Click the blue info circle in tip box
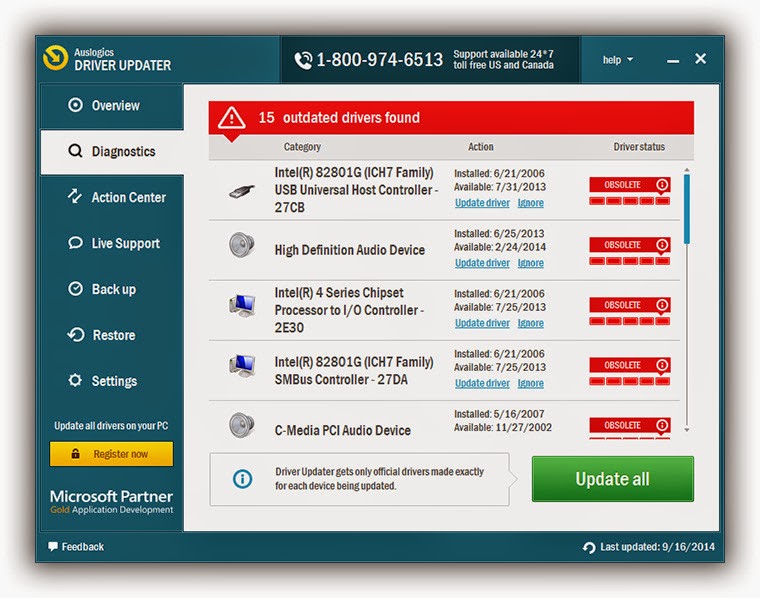 242,479
